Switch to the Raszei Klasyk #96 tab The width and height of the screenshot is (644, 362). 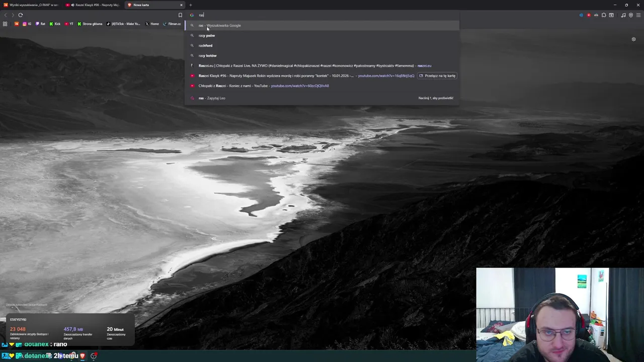[x=93, y=5]
